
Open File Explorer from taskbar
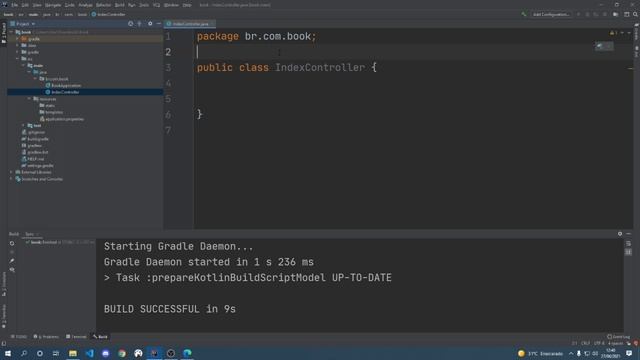point(73,353)
